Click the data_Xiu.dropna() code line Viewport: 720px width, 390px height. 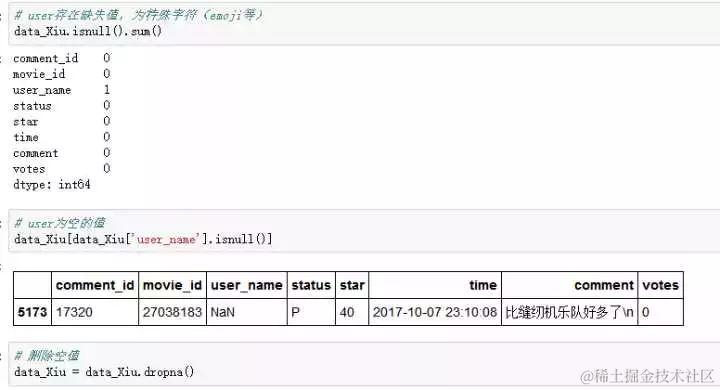pyautogui.click(x=104, y=372)
